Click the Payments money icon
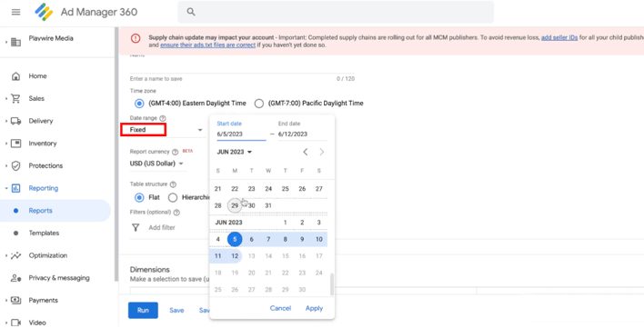The height and width of the screenshot is (328, 644). [x=15, y=300]
